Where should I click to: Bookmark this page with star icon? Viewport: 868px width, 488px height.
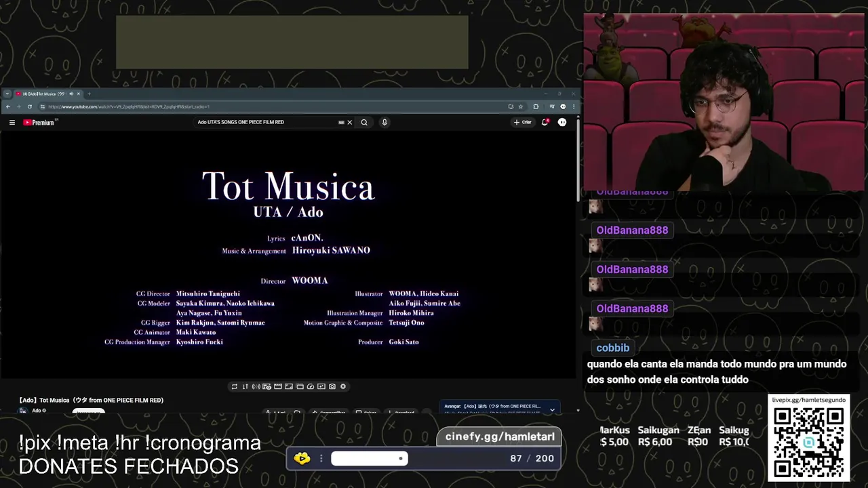pyautogui.click(x=521, y=106)
